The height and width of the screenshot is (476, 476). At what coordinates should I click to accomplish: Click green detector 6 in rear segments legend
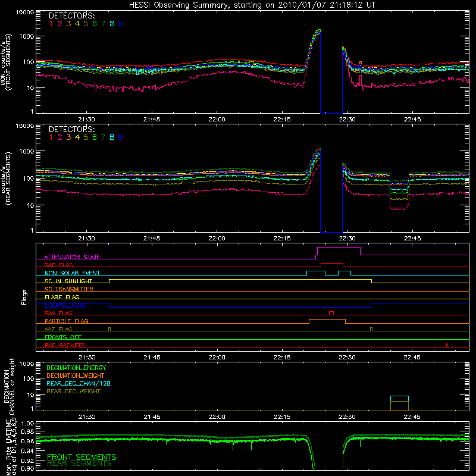tap(95, 137)
